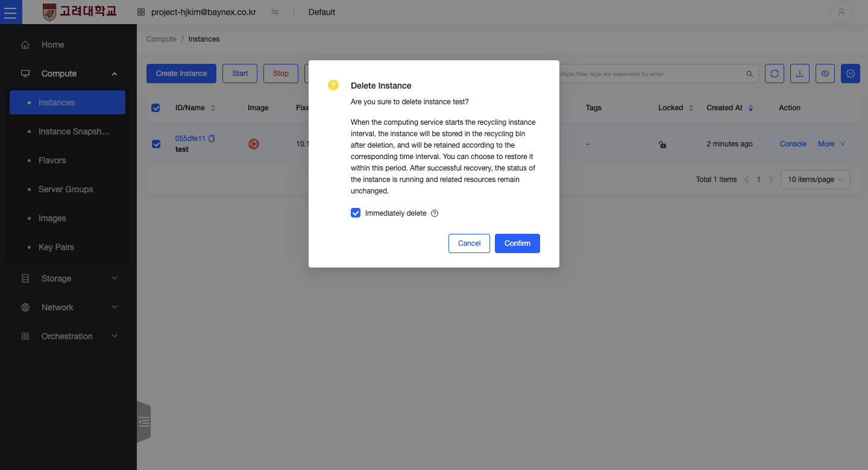
Task: Open instance 055dfe11 link
Action: 190,139
